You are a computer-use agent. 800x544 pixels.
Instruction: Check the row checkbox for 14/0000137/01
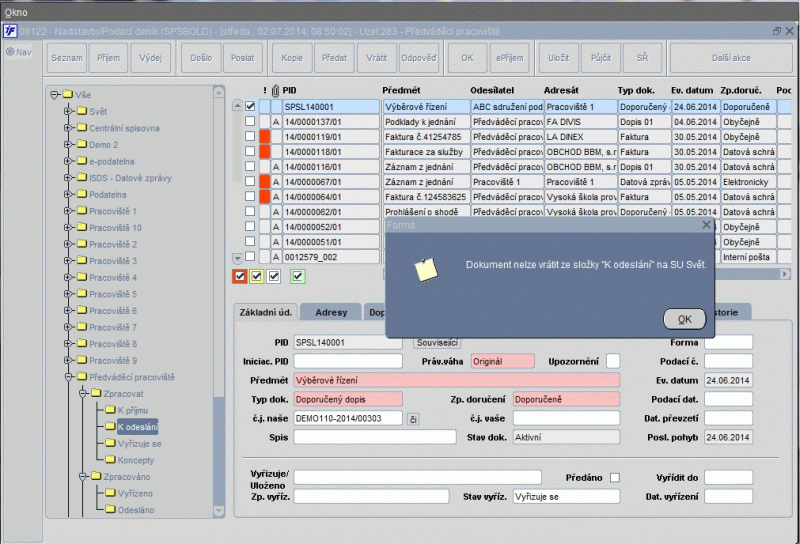(x=250, y=121)
